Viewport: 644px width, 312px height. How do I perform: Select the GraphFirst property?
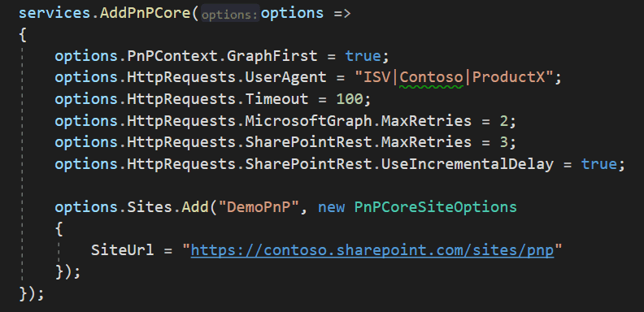[x=272, y=56]
